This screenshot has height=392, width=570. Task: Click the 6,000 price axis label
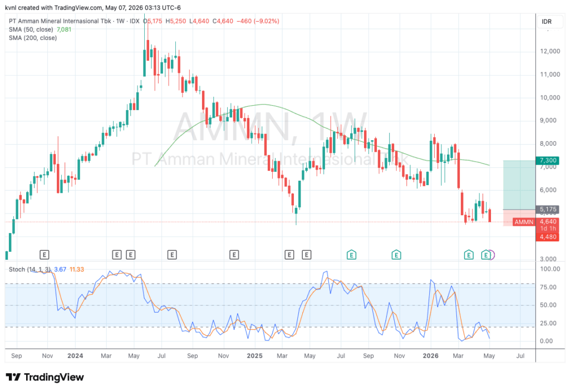tap(548, 190)
